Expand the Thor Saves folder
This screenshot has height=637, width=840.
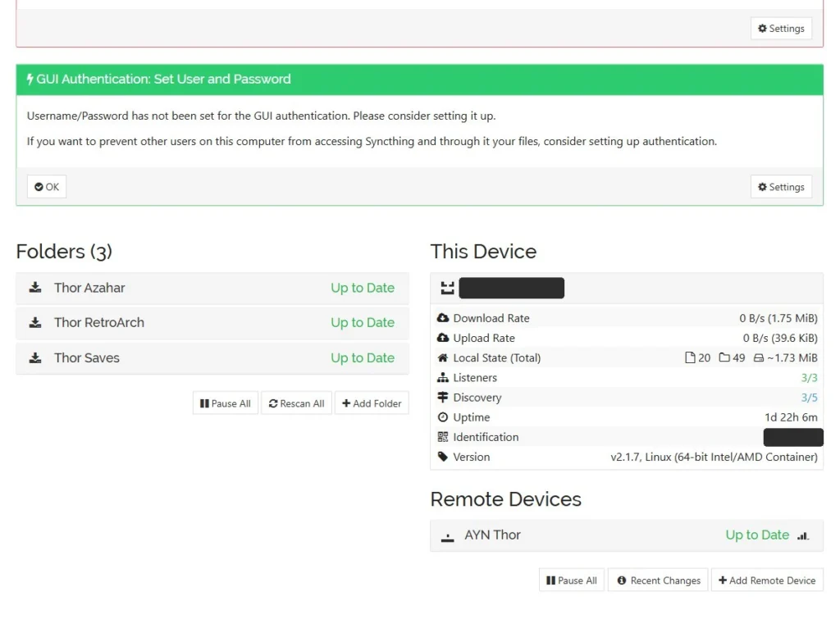[x=212, y=358]
